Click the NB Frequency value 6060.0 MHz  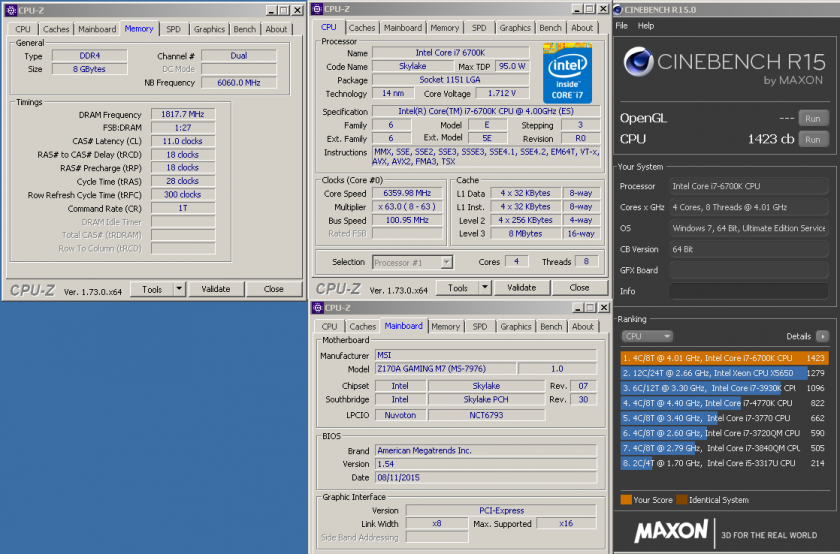point(239,83)
